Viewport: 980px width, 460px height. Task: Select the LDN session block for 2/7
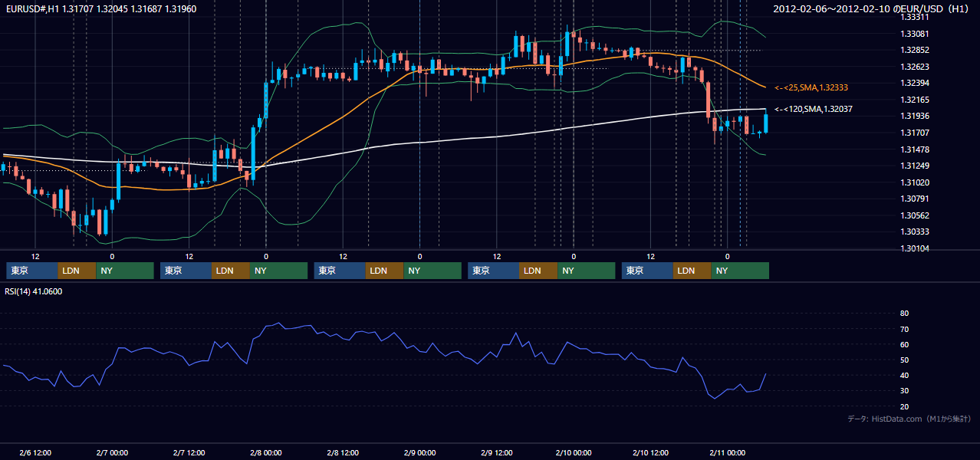click(x=231, y=271)
